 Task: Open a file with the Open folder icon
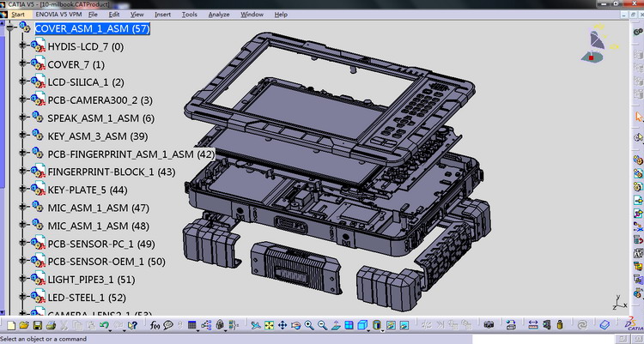tap(24, 325)
